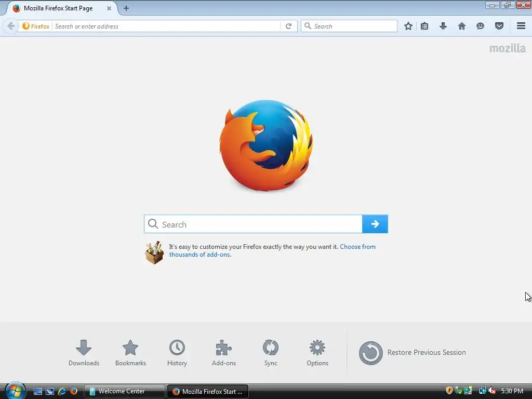Screen dimensions: 532x399
Task: Open Downloads from the bottom launcher
Action: (84, 353)
